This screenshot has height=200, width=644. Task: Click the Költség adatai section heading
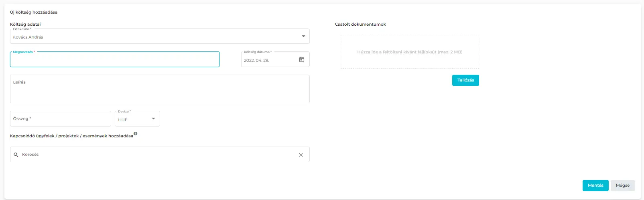pos(25,24)
